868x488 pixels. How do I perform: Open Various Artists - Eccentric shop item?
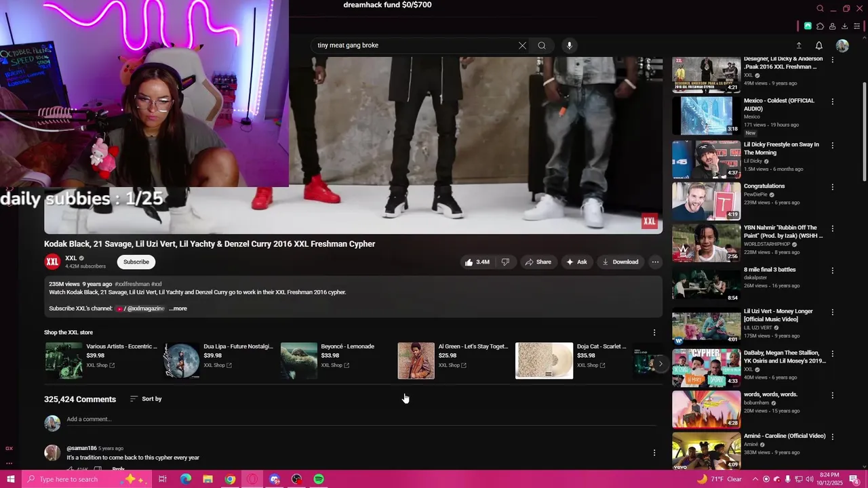(100, 361)
